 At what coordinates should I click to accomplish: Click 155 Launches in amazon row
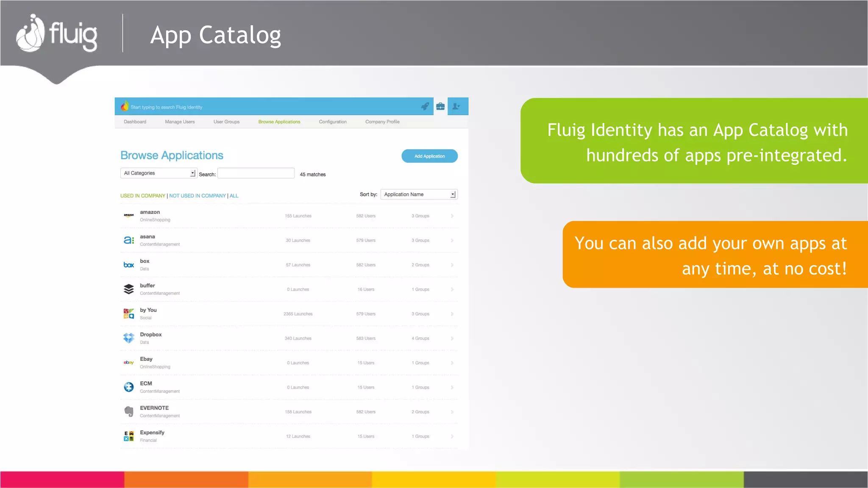click(298, 216)
